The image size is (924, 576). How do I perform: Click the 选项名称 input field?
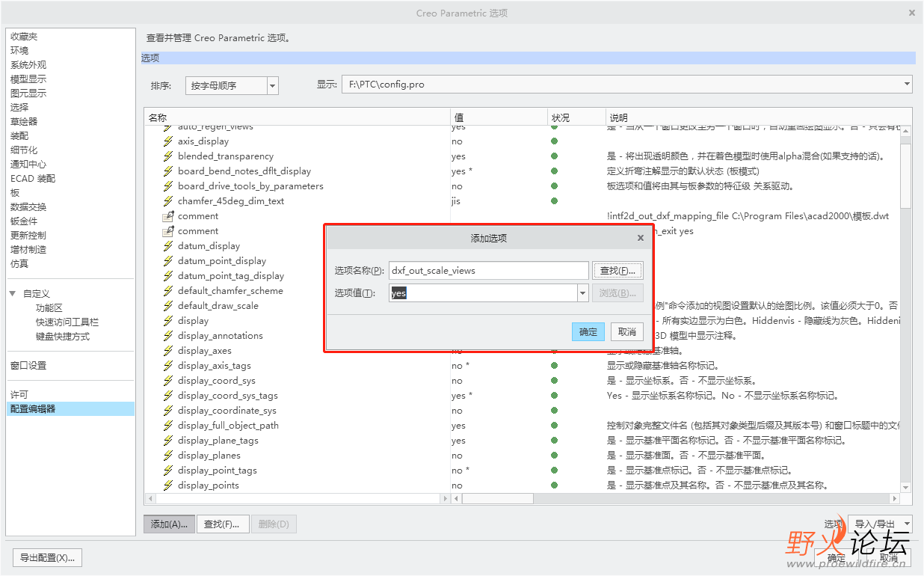[x=489, y=270]
